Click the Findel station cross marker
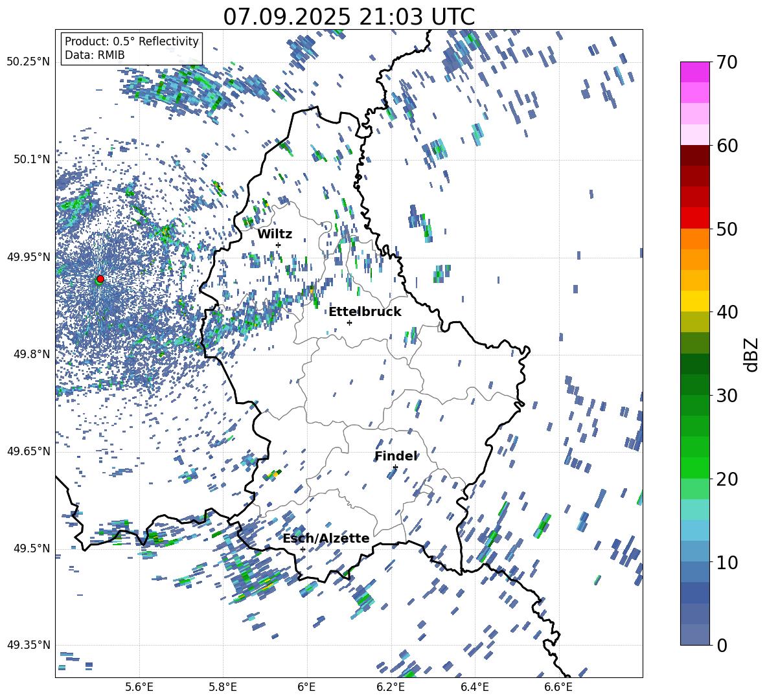The height and width of the screenshot is (700, 767). [x=395, y=468]
